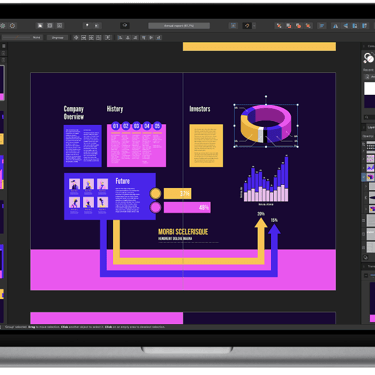The height and width of the screenshot is (375, 375).
Task: Collapse the selected donut chart group layer
Action: pyautogui.click(x=364, y=177)
